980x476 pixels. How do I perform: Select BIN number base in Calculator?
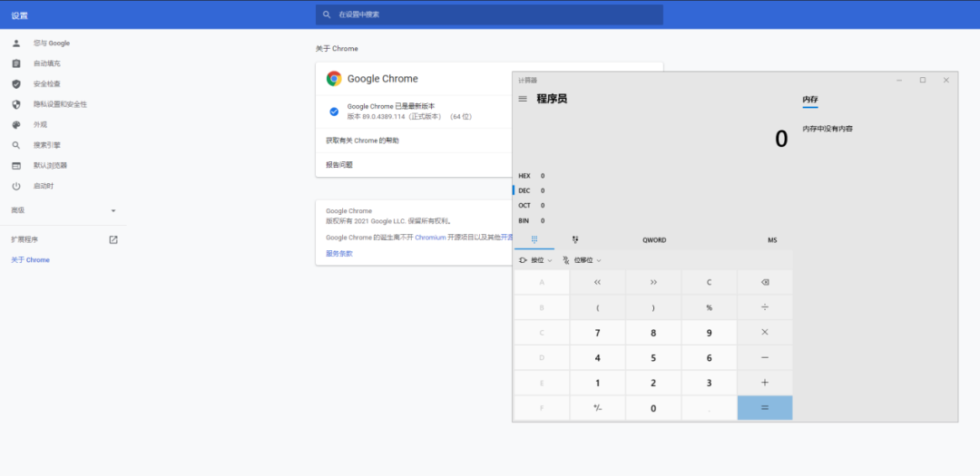[531, 220]
